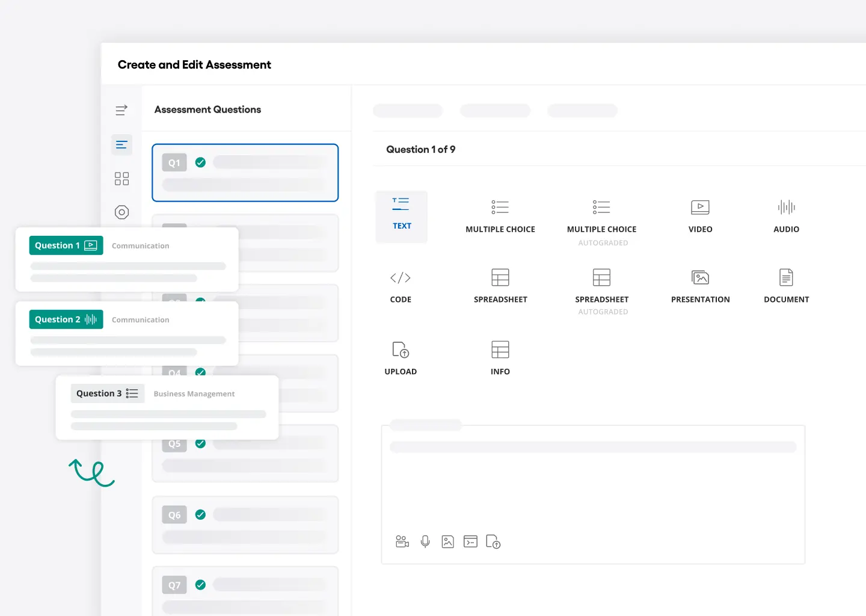Open the questions list sidebar tab
This screenshot has width=866, height=616.
[x=121, y=144]
